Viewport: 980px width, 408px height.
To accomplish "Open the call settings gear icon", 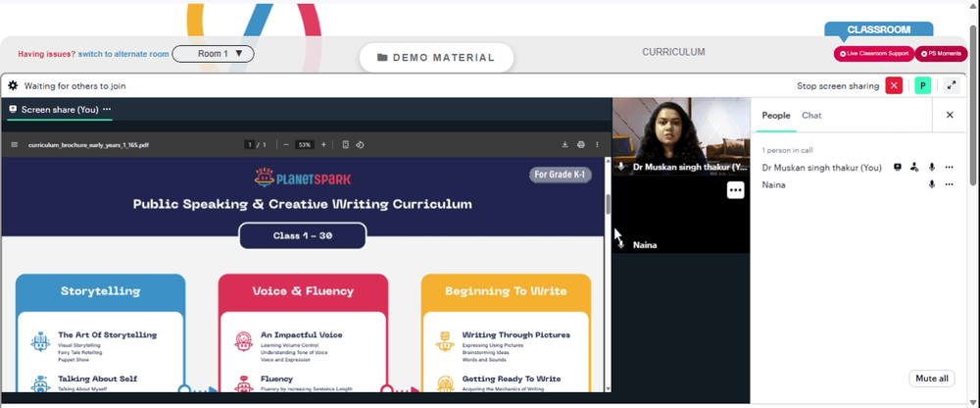I will pos(13,85).
